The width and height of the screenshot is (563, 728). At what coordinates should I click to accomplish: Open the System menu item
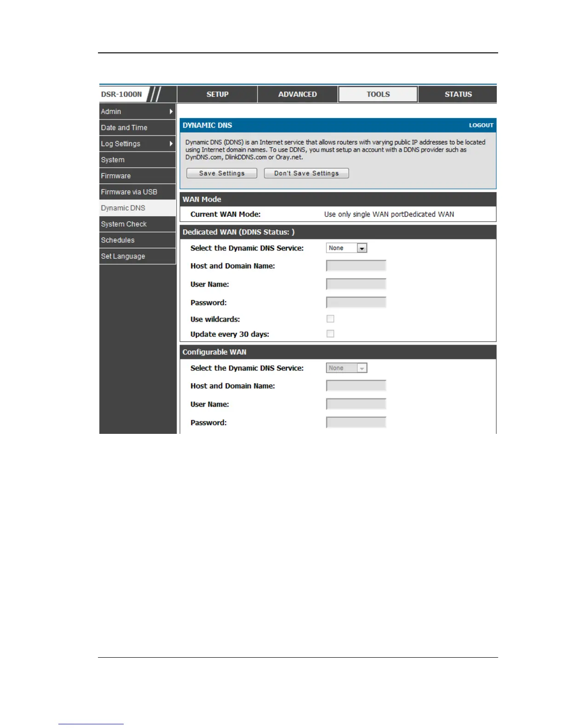pos(138,160)
